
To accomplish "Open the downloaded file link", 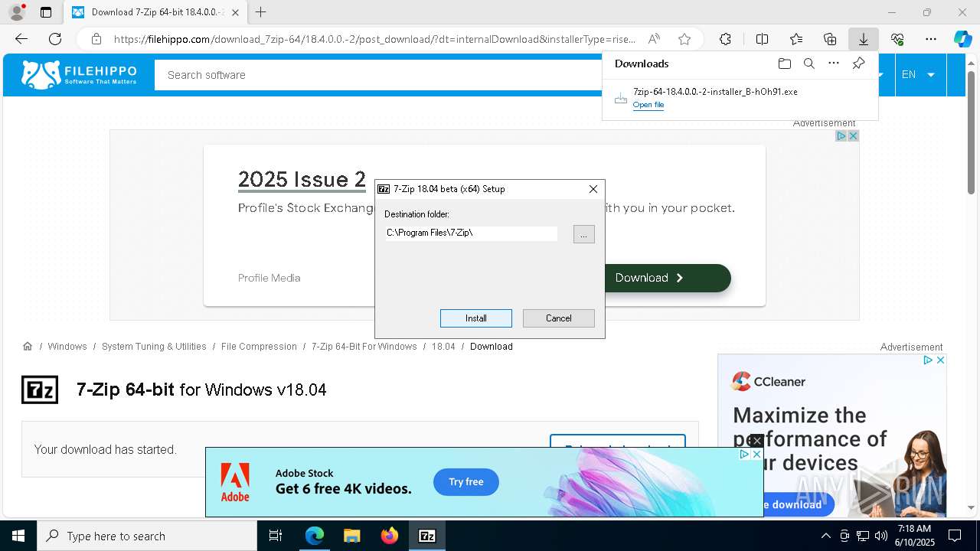I will (x=648, y=105).
